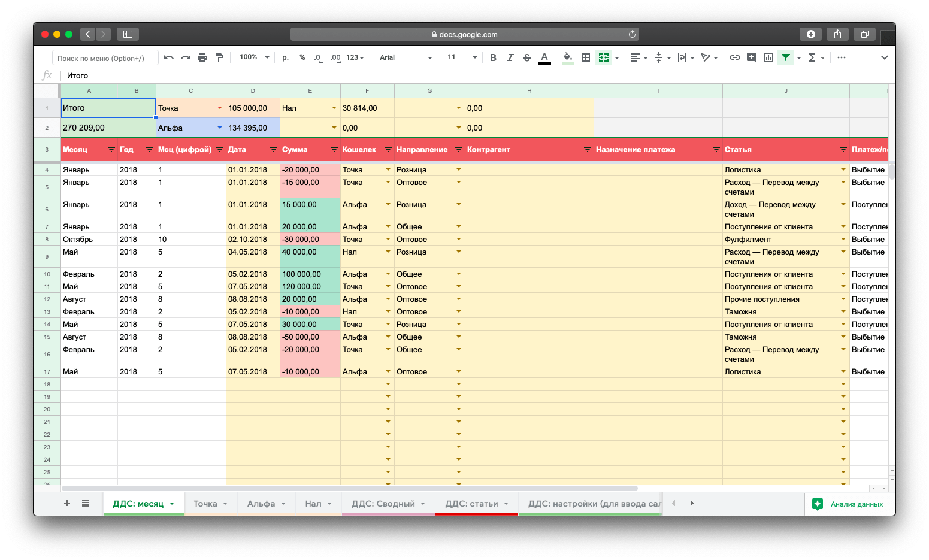Click the borders grid icon
The width and height of the screenshot is (929, 560).
click(x=586, y=57)
